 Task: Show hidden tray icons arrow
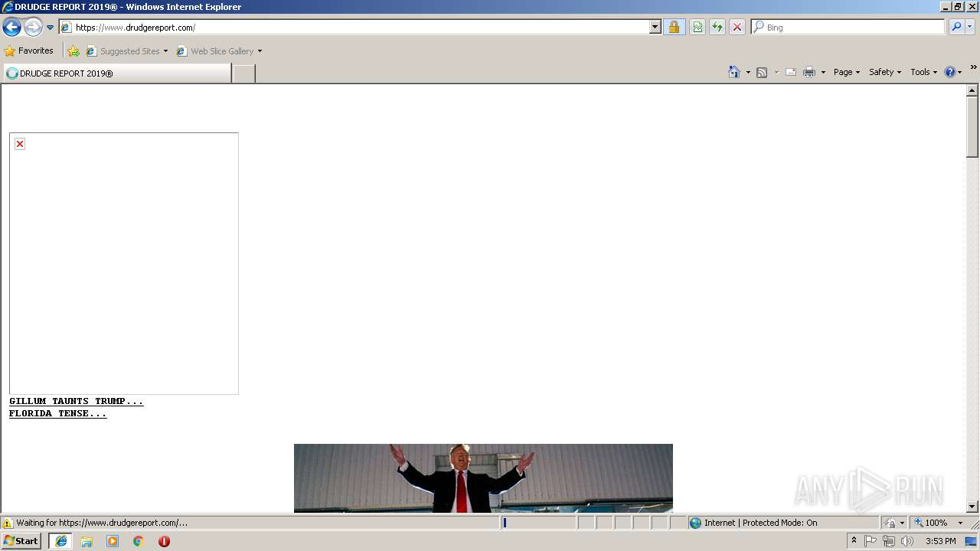tap(854, 541)
